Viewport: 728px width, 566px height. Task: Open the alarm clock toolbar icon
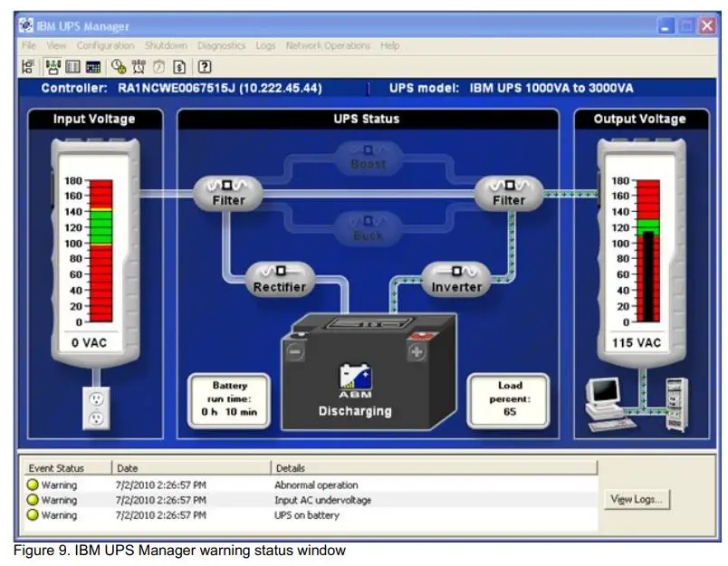[139, 67]
